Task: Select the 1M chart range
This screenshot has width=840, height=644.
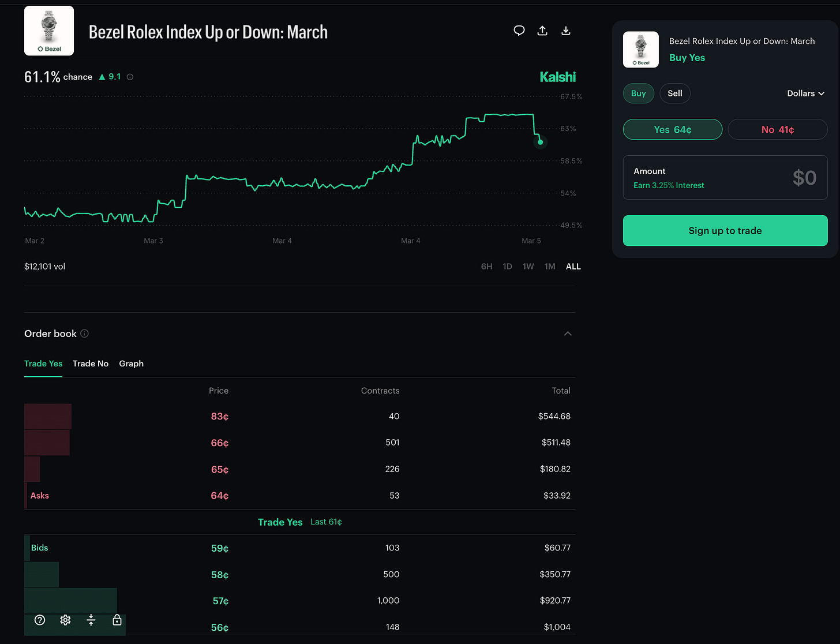Action: pyautogui.click(x=550, y=267)
